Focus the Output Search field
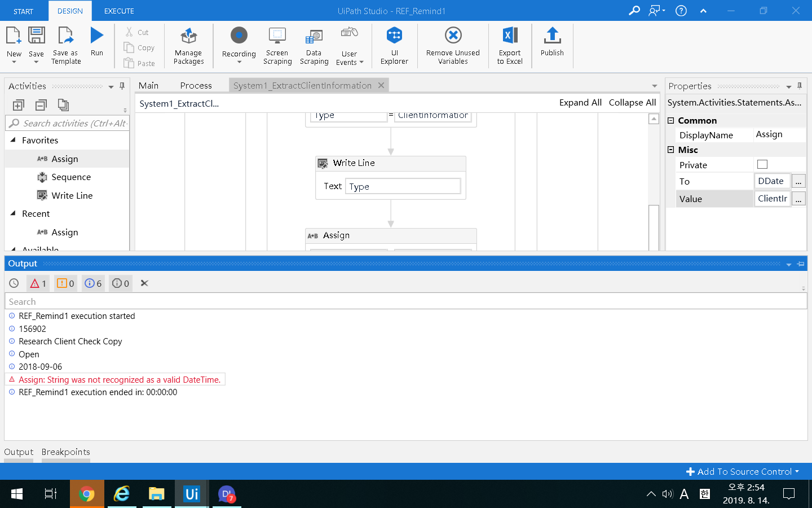This screenshot has width=812, height=508. point(406,301)
